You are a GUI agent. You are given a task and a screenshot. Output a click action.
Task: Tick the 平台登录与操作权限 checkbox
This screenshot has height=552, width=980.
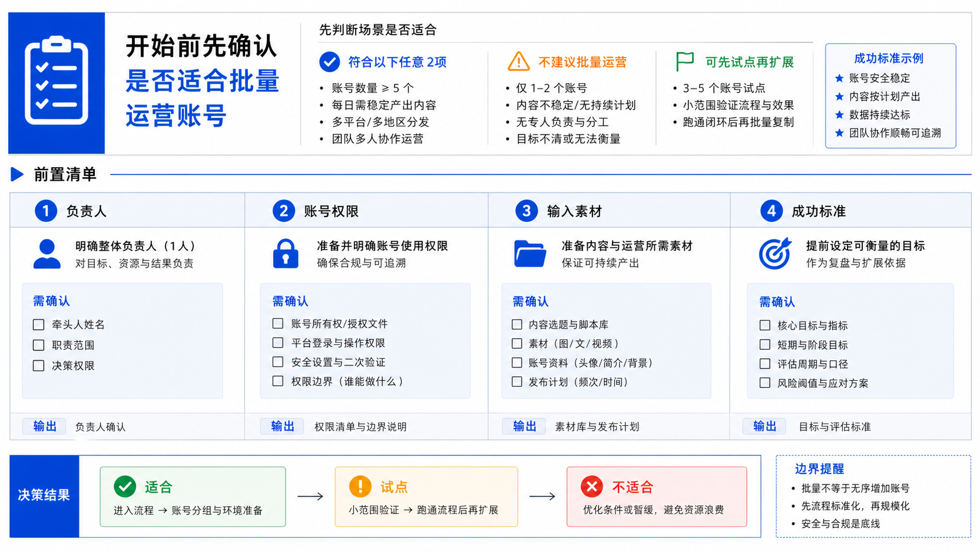click(278, 343)
